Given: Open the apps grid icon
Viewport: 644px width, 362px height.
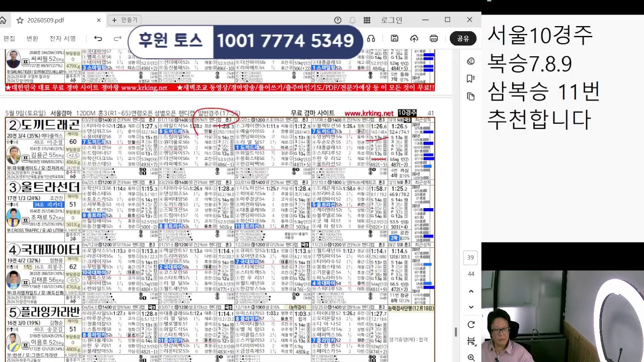Looking at the screenshot, I should coord(367,20).
